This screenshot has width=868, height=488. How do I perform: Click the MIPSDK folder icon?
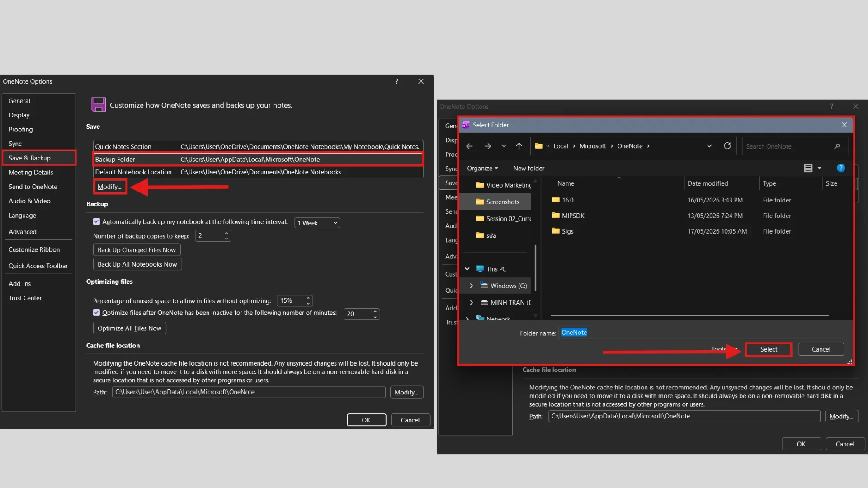(x=556, y=216)
